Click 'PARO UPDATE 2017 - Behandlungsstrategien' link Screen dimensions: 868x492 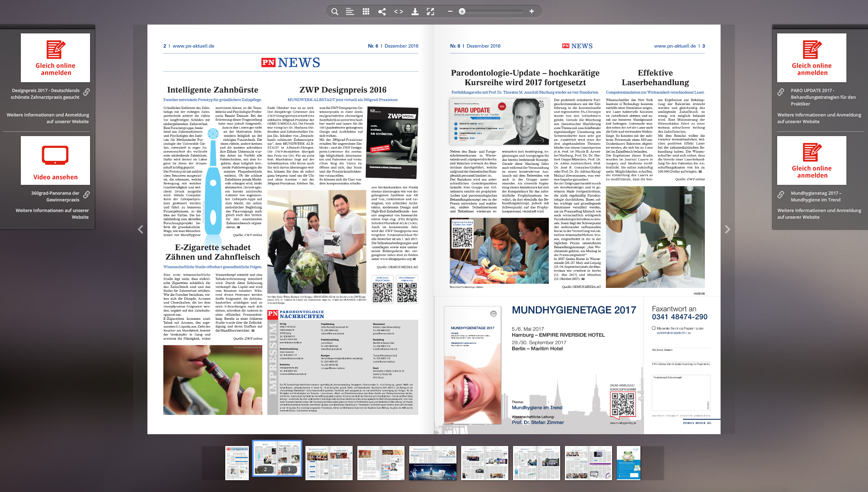pyautogui.click(x=823, y=97)
